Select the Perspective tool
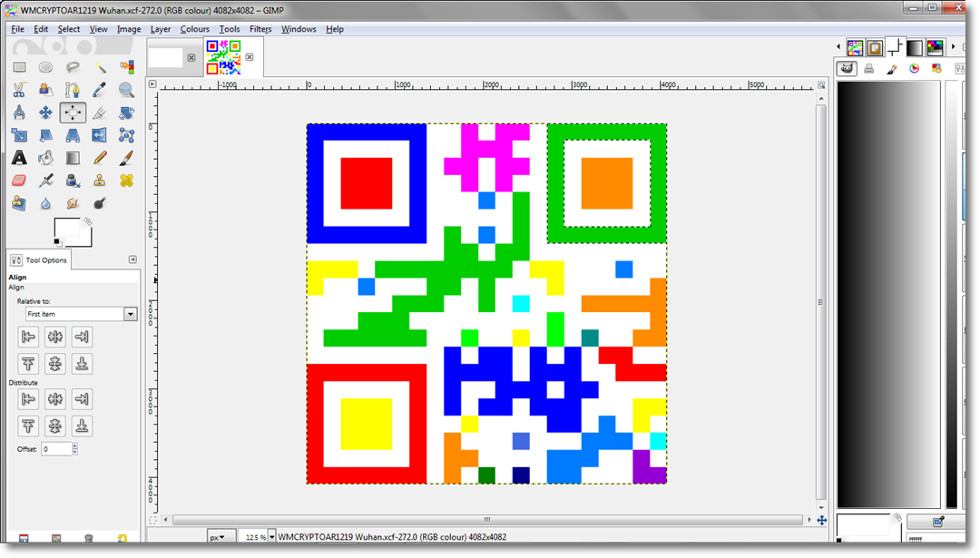 coord(73,135)
